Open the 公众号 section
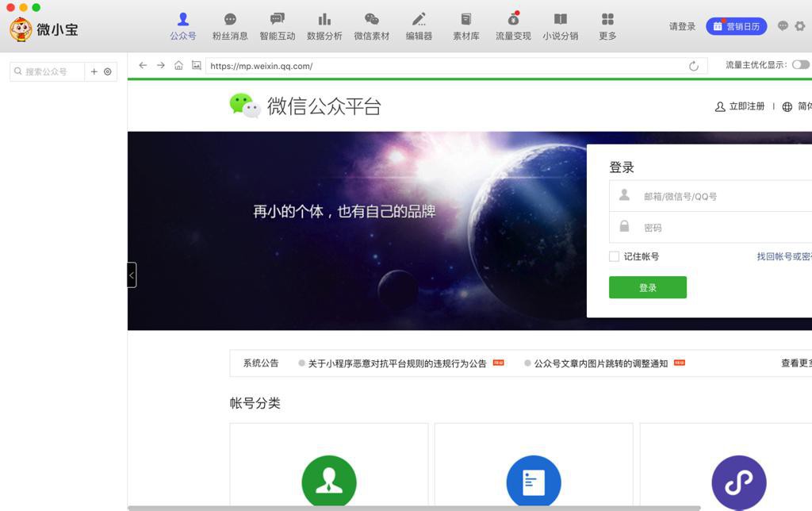Viewport: 812px width, 511px height. coord(183,26)
